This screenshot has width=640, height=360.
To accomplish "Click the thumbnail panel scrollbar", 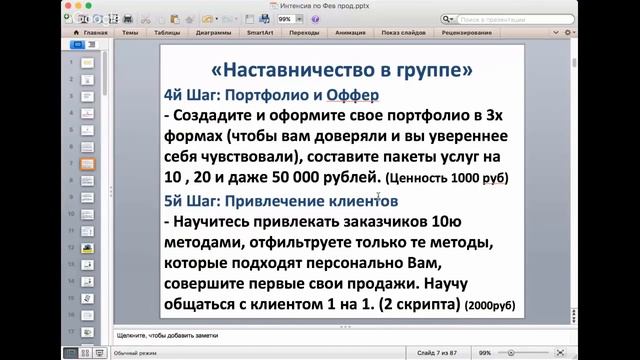I will click(x=105, y=73).
